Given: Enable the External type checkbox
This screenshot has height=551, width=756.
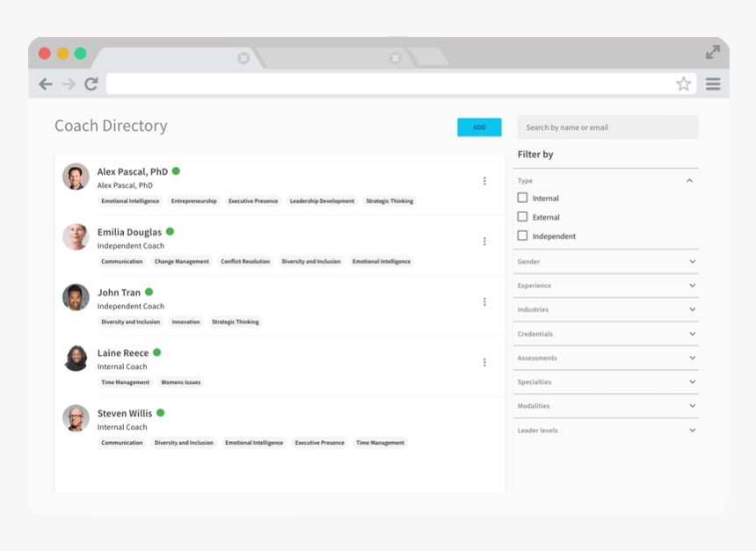Looking at the screenshot, I should (x=522, y=217).
